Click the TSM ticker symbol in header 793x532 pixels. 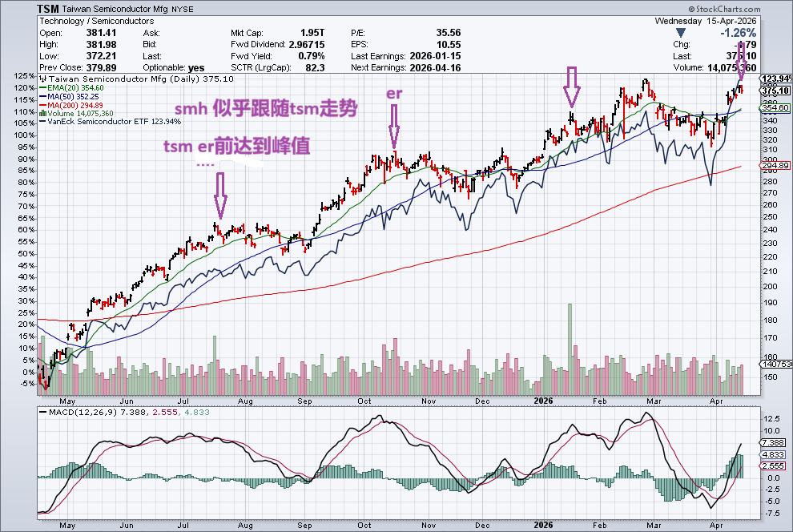(49, 8)
